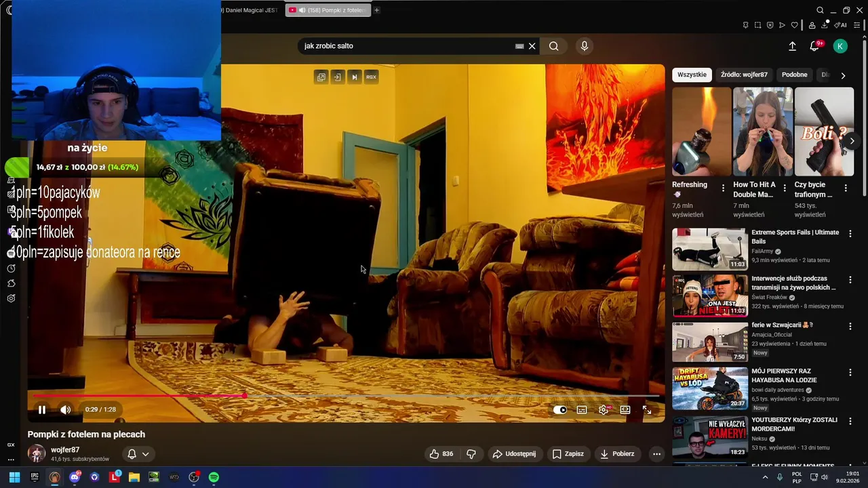Viewport: 868px width, 488px height.
Task: Toggle the autoplay switch in player
Action: tap(560, 409)
